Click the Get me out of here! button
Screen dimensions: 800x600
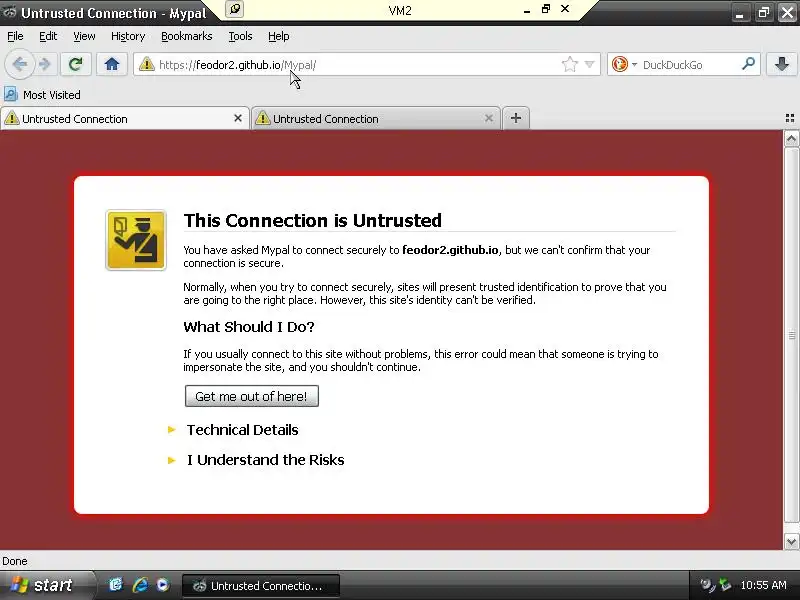point(252,396)
